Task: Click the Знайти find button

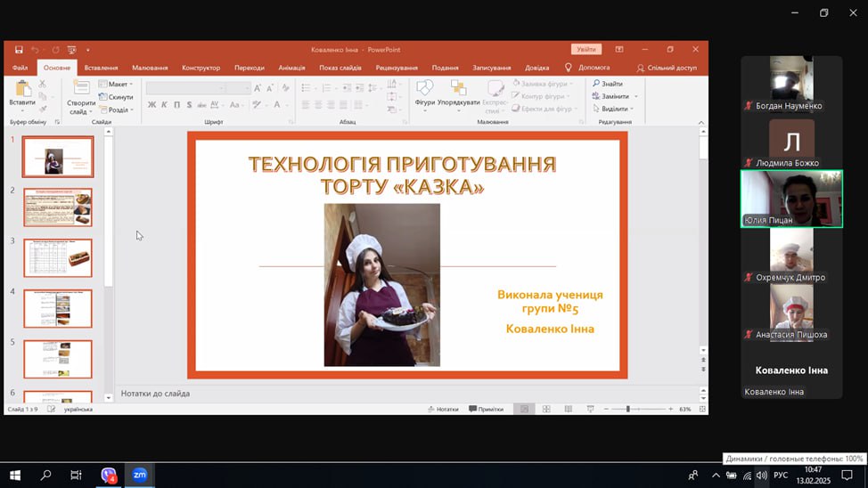Action: point(608,84)
